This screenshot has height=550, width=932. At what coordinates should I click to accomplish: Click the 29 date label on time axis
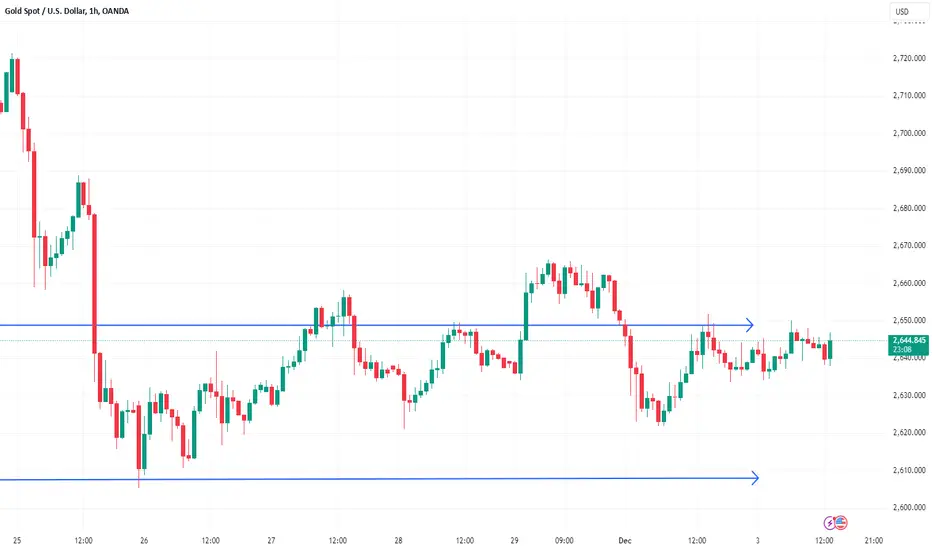(x=514, y=540)
